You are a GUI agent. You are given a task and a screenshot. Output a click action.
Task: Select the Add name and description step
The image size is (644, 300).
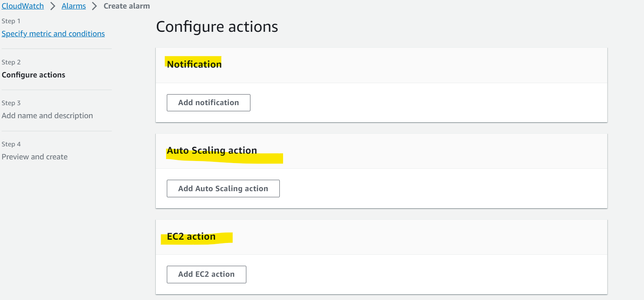point(47,116)
